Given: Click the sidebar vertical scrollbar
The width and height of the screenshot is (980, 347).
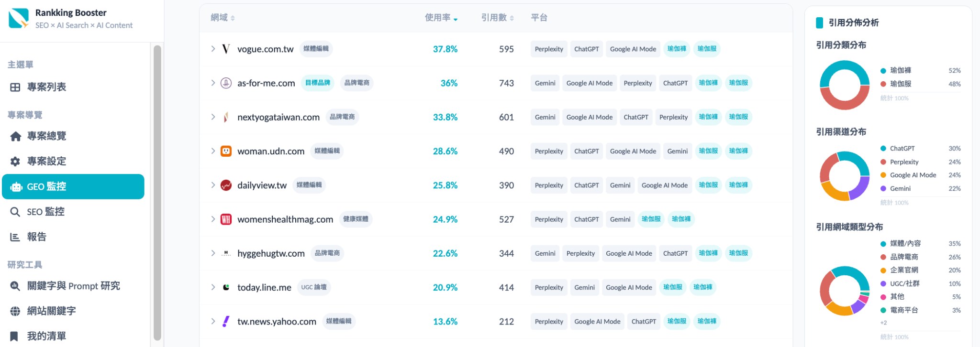Looking at the screenshot, I should click(157, 192).
